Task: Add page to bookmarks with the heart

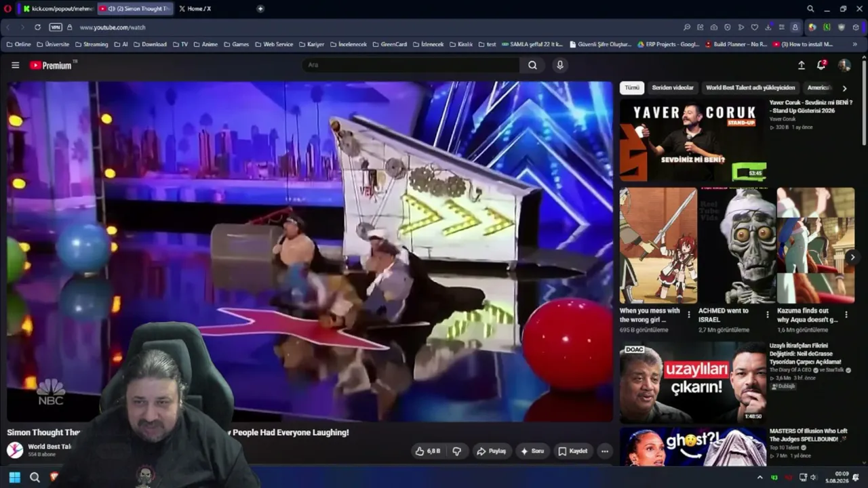Action: (755, 27)
